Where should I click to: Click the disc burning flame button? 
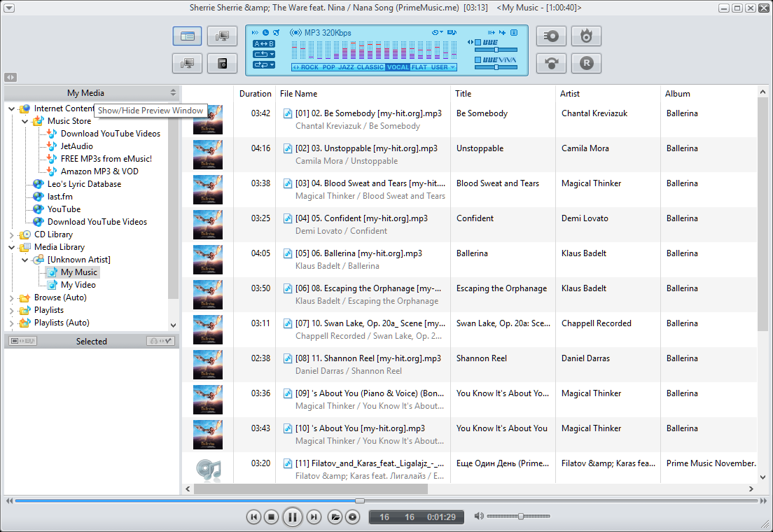[x=586, y=36]
